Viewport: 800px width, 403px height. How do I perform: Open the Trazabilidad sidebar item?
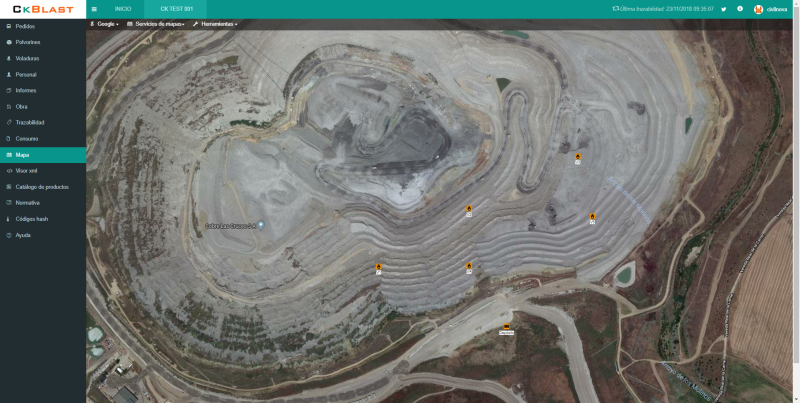(30, 122)
